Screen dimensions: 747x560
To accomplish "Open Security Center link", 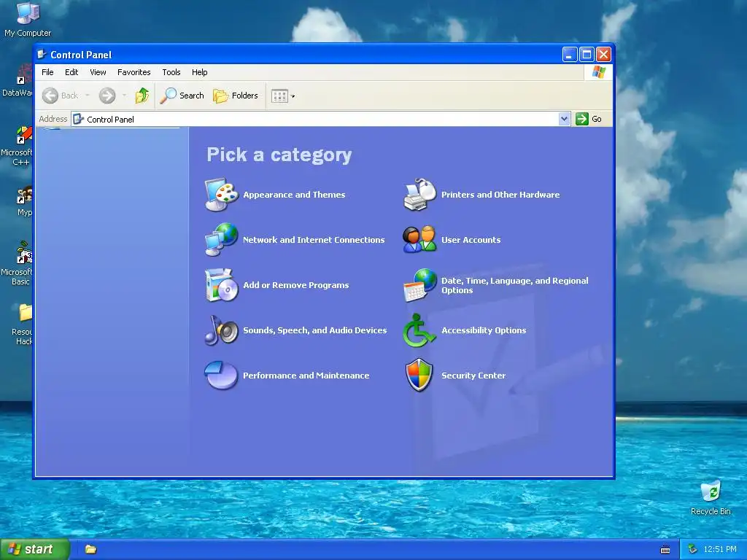I will tap(473, 376).
